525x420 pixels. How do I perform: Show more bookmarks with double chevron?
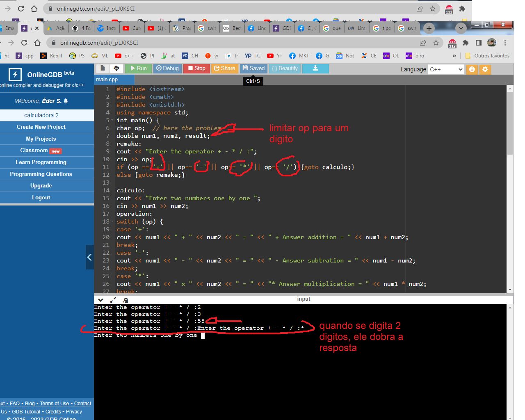(x=454, y=56)
